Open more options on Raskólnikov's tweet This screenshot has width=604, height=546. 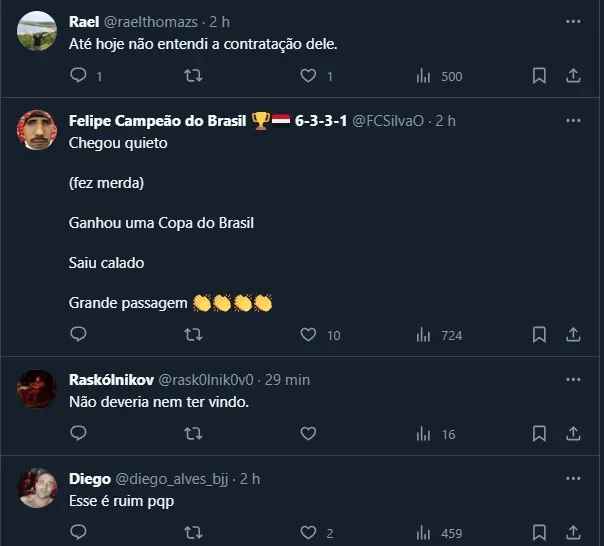click(573, 380)
